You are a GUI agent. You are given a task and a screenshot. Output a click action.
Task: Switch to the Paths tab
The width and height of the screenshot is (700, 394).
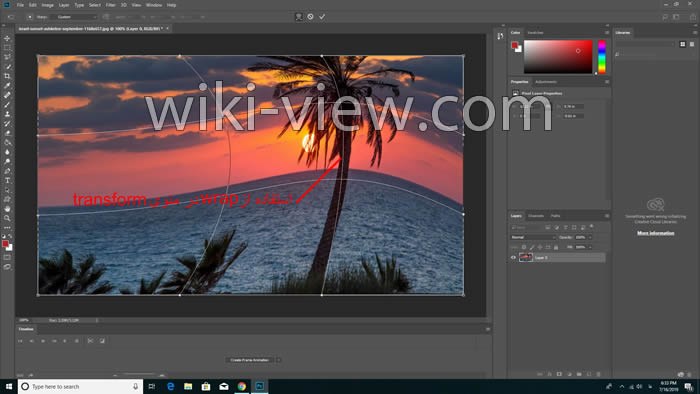(555, 216)
